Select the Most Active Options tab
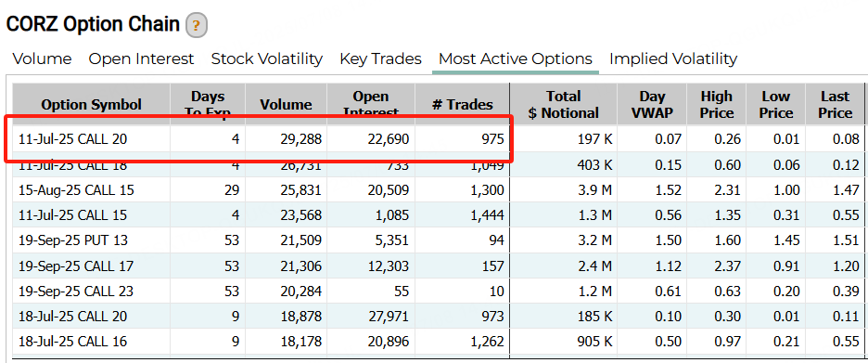 [516, 58]
